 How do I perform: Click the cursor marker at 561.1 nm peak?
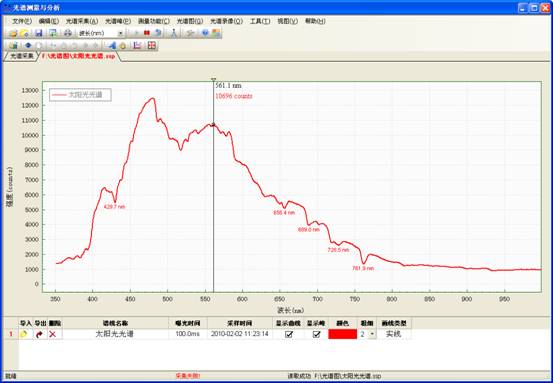click(x=213, y=124)
